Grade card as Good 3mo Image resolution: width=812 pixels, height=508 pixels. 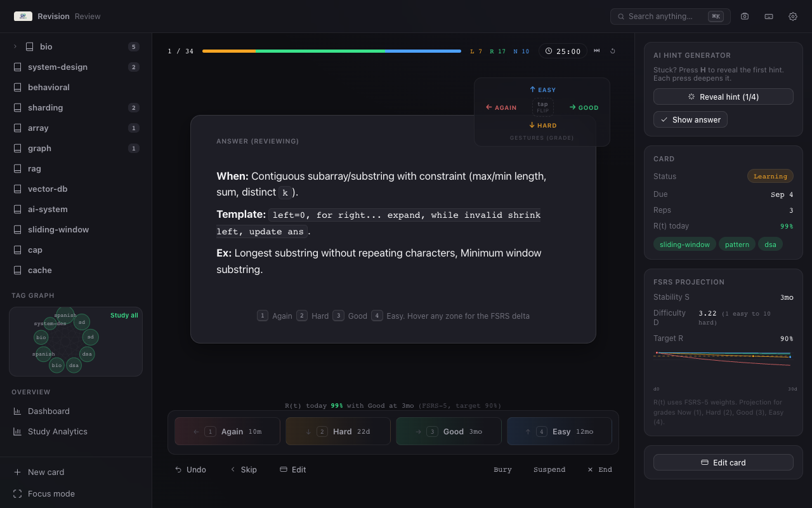[449, 431]
